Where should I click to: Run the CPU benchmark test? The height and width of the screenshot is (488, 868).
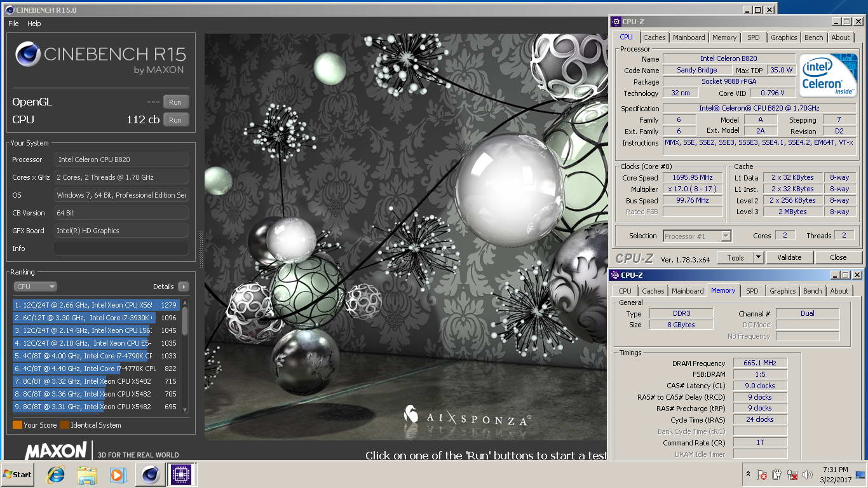pos(175,120)
